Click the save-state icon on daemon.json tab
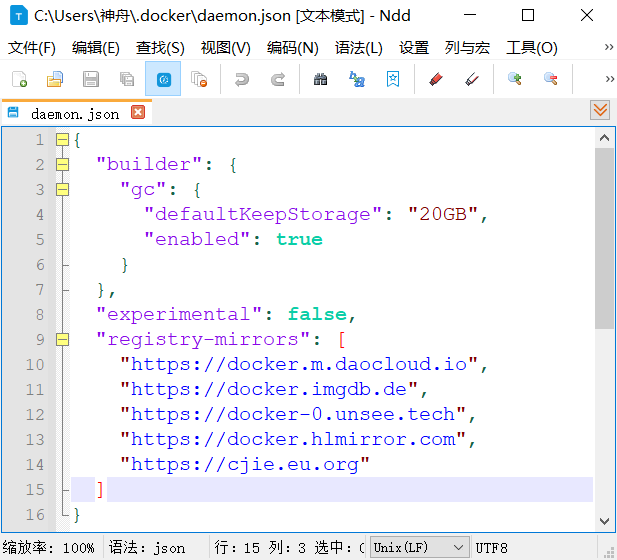This screenshot has height=560, width=617. point(13,112)
